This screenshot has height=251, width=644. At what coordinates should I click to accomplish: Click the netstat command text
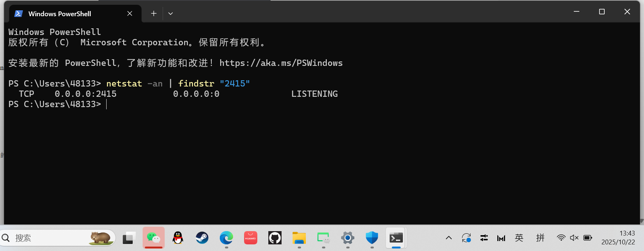click(x=124, y=84)
